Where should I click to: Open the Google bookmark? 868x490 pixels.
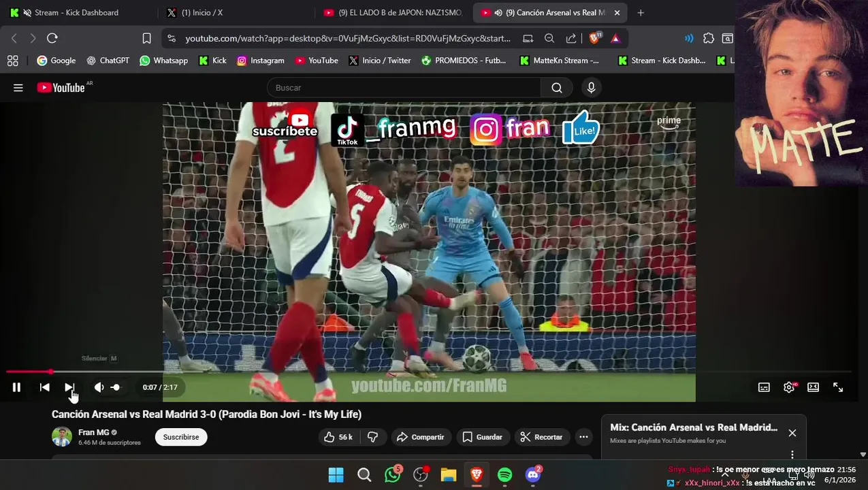click(x=57, y=61)
